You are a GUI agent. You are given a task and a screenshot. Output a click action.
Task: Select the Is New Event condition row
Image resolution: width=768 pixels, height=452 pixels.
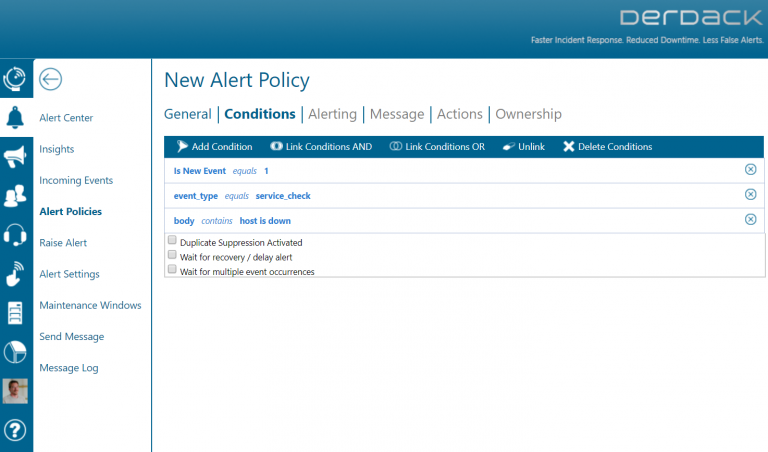click(x=464, y=171)
